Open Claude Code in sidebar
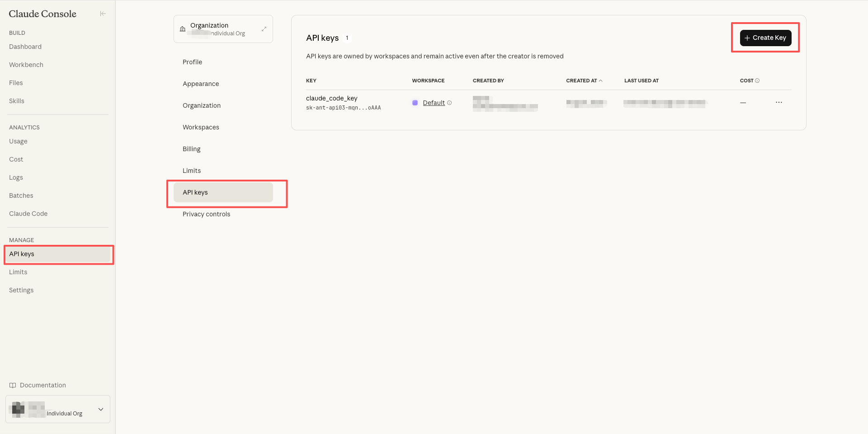The width and height of the screenshot is (868, 434). tap(28, 214)
